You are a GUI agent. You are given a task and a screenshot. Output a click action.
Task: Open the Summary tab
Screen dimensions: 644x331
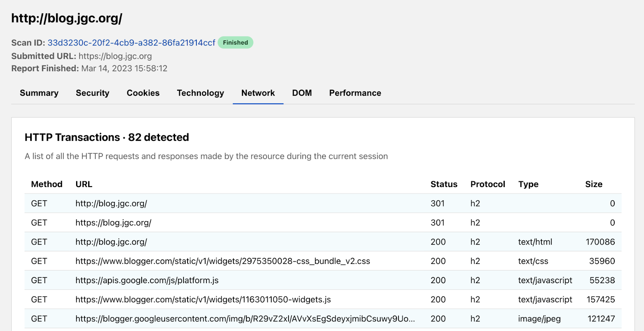(39, 93)
